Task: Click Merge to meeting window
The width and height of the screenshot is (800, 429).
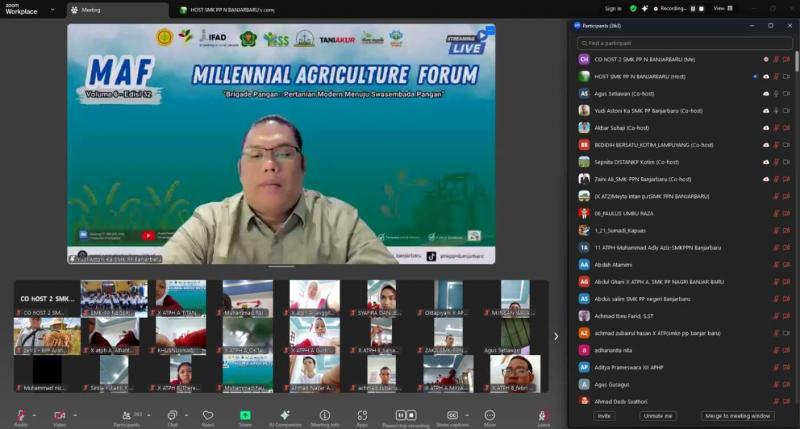Action: (x=738, y=416)
